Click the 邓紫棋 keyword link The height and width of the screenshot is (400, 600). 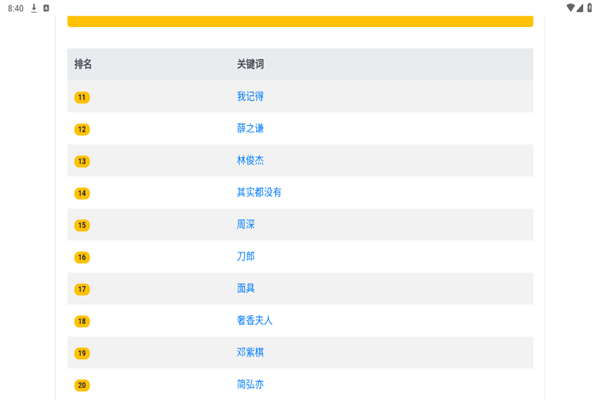[x=250, y=352]
